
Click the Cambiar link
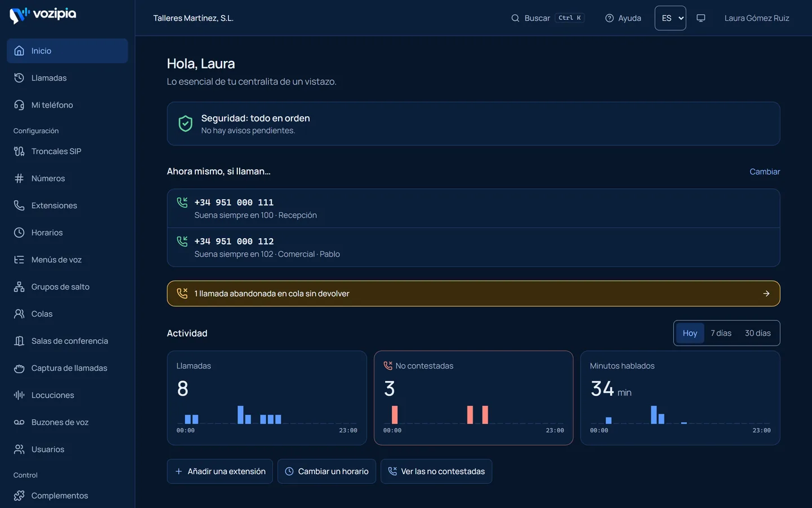765,172
